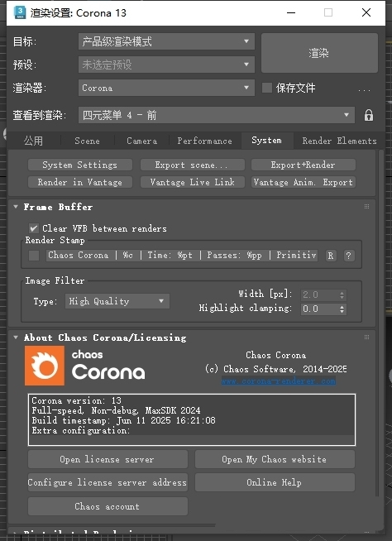Click the Highlight clamping spinner arrows
The image size is (392, 541).
click(342, 309)
